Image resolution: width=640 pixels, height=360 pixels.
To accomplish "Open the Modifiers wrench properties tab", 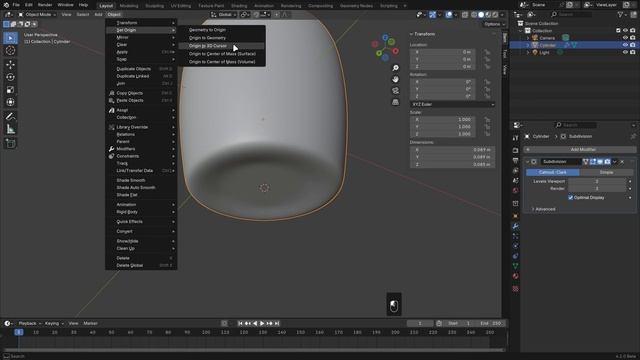I will pos(516,226).
